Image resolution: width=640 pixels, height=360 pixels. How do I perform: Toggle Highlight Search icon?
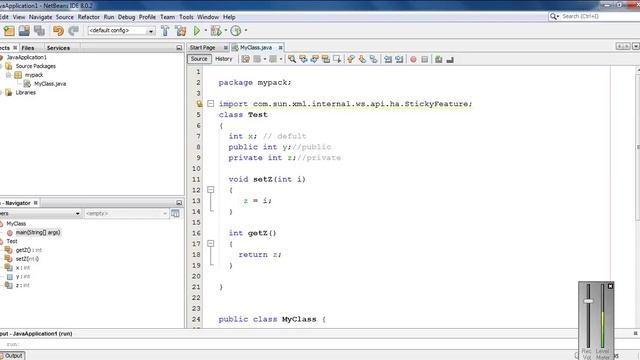point(326,59)
